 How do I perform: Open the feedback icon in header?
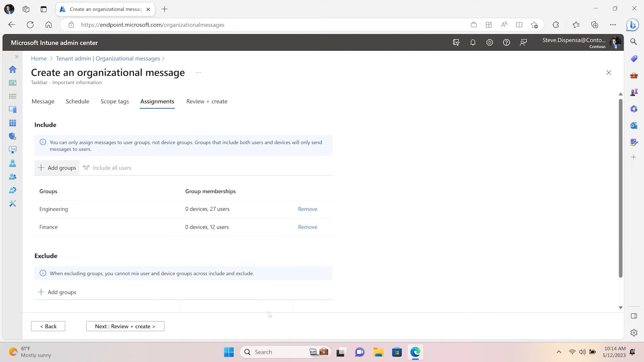(x=523, y=43)
